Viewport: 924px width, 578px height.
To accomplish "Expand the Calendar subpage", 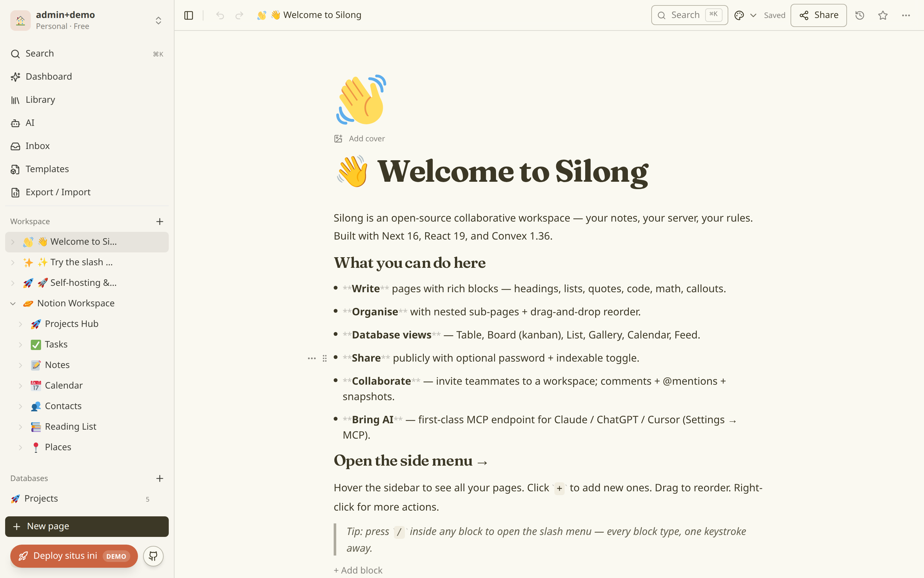I will point(21,386).
